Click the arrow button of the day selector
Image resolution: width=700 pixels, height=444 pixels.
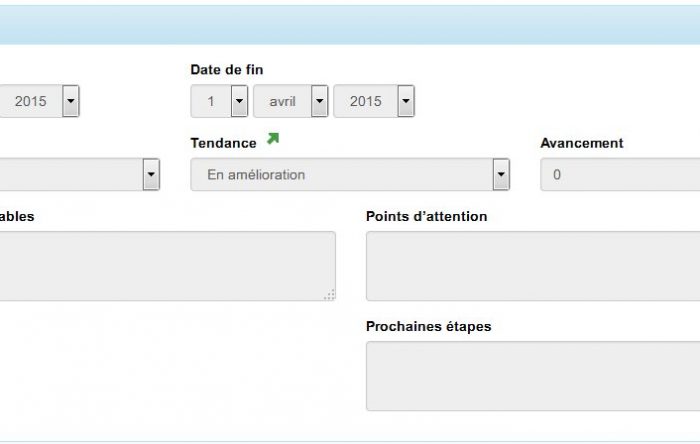[239, 101]
